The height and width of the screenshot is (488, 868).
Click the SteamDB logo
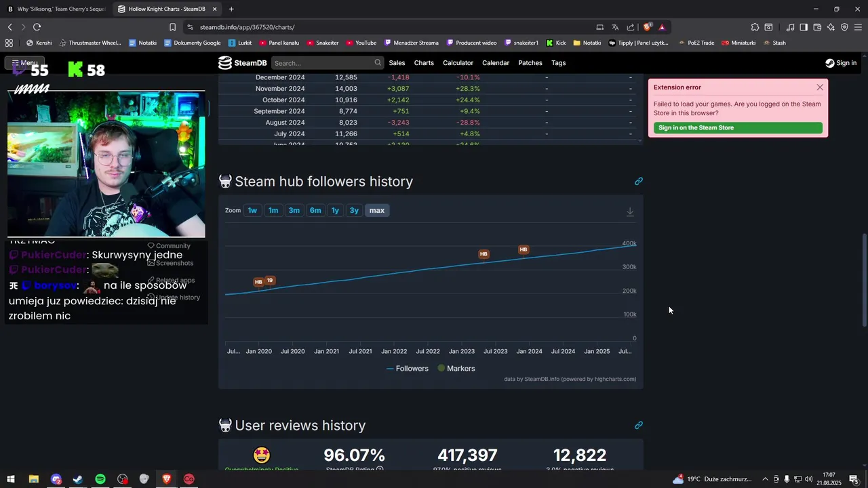[x=242, y=63]
